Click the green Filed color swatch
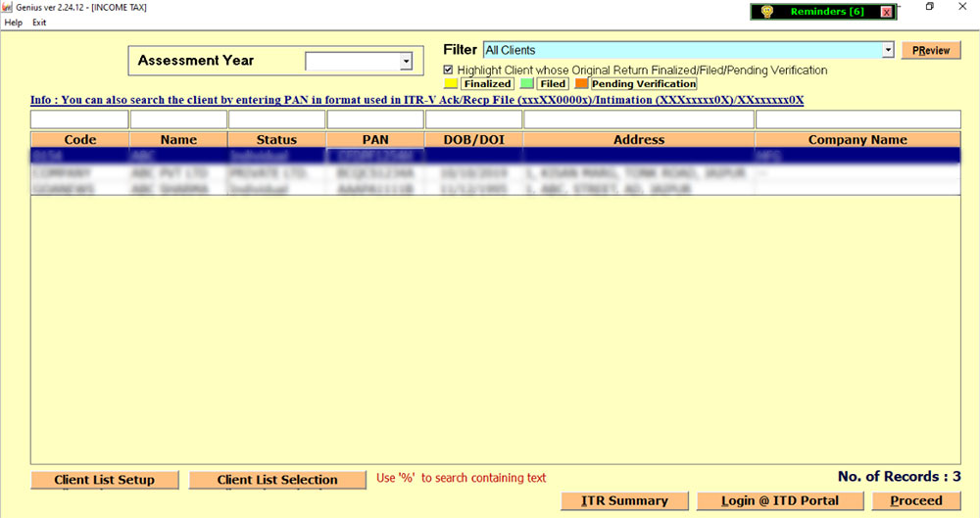 pos(527,84)
